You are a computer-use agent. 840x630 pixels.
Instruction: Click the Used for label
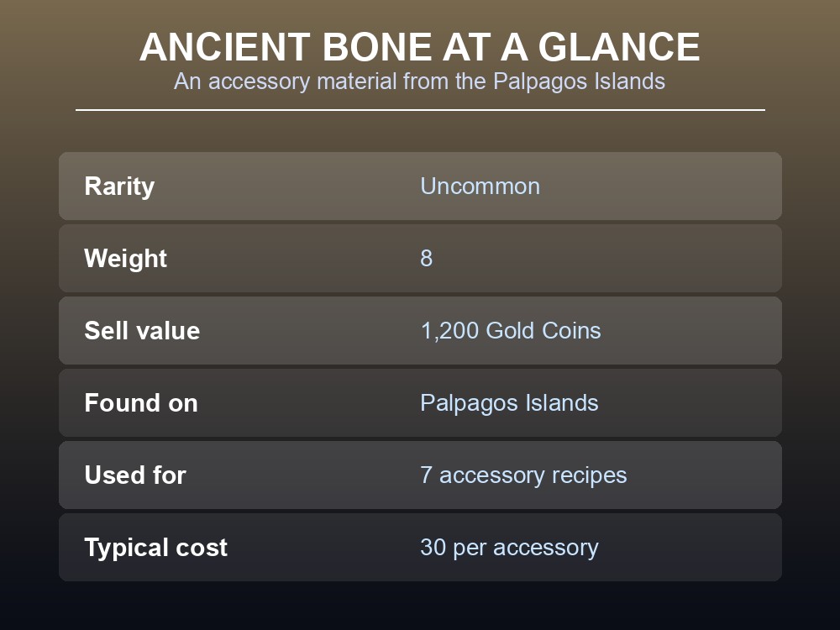tap(135, 475)
